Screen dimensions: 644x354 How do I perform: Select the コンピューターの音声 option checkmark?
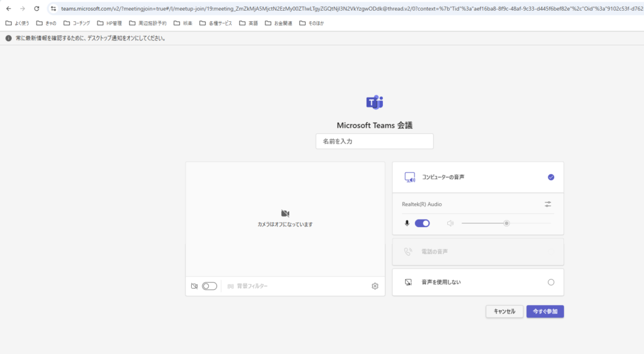551,177
